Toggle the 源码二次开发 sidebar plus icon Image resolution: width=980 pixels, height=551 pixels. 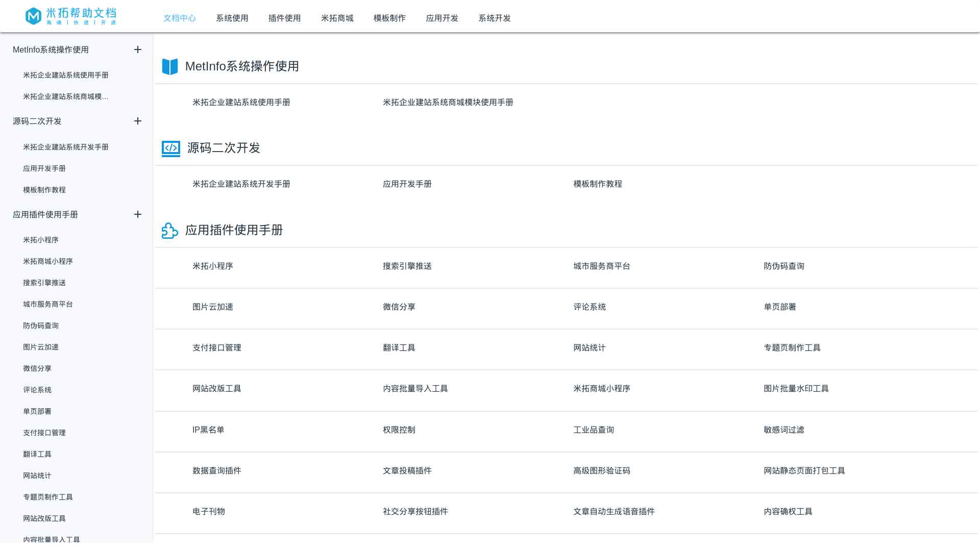click(x=138, y=121)
